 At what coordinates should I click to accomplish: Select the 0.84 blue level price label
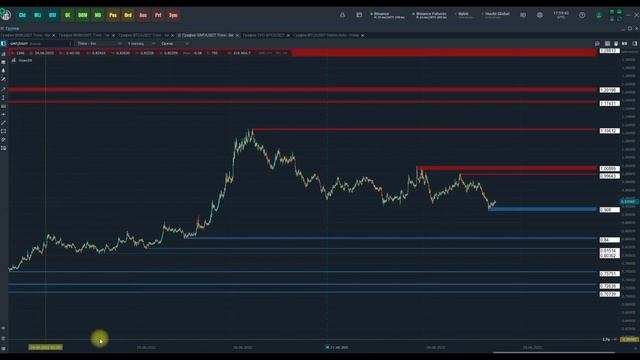click(x=609, y=240)
